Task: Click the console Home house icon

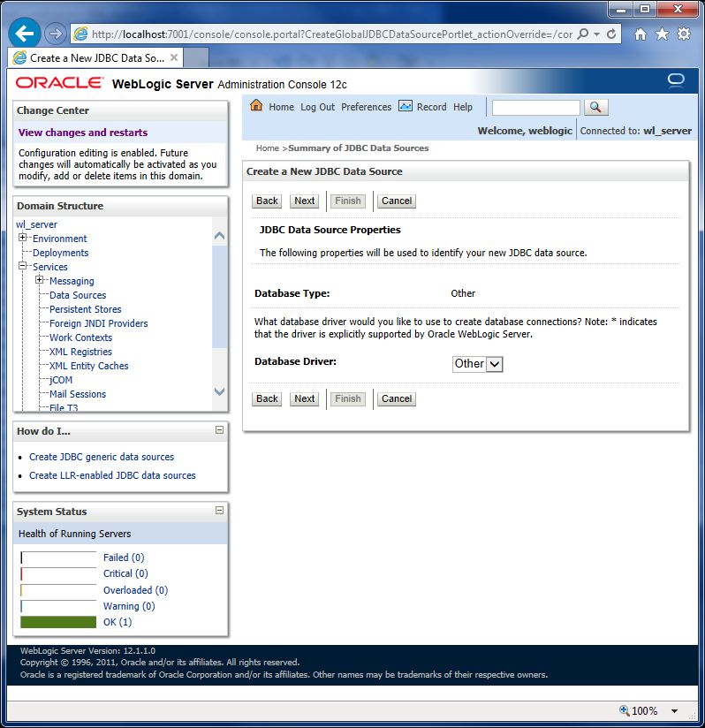Action: pos(256,105)
